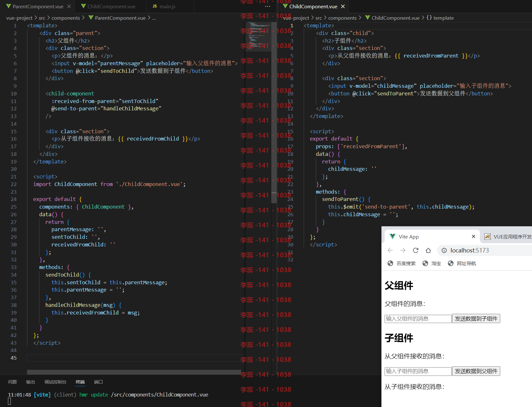The width and height of the screenshot is (532, 407).
Task: Click the import ChildComponent line
Action: 109,184
